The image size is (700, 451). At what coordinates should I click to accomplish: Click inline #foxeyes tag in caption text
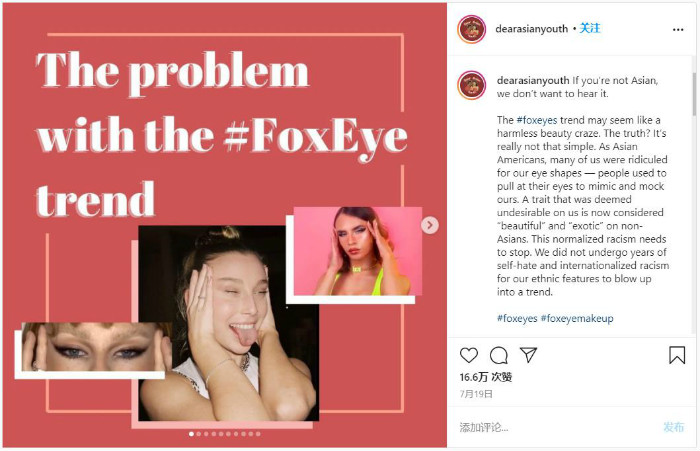coord(536,120)
